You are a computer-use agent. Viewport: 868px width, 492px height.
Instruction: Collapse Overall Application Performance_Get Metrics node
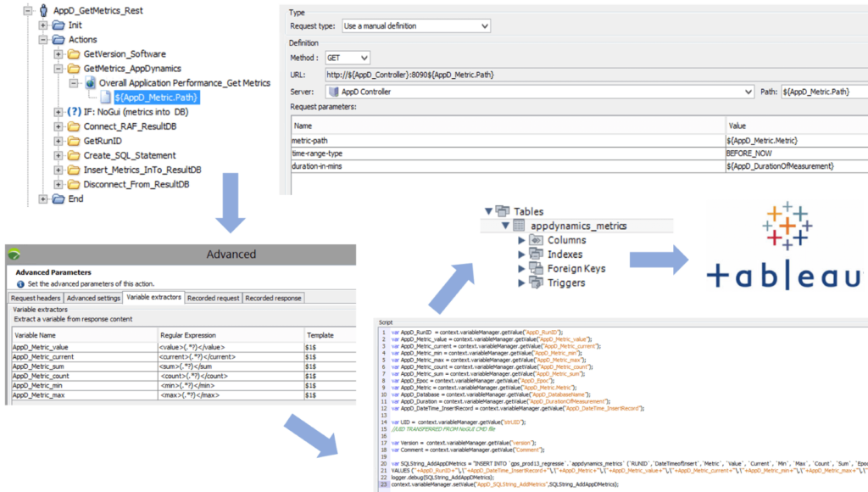(74, 82)
